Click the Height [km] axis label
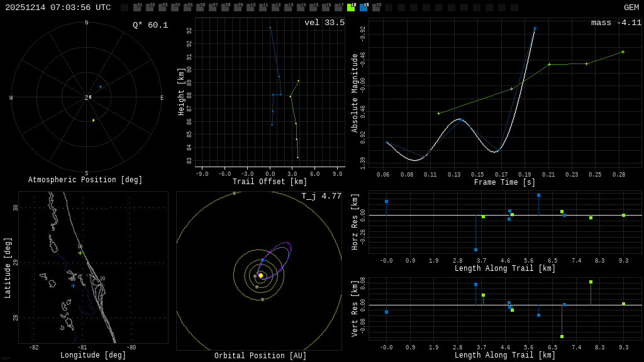This screenshot has height=362, width=644. [x=181, y=92]
